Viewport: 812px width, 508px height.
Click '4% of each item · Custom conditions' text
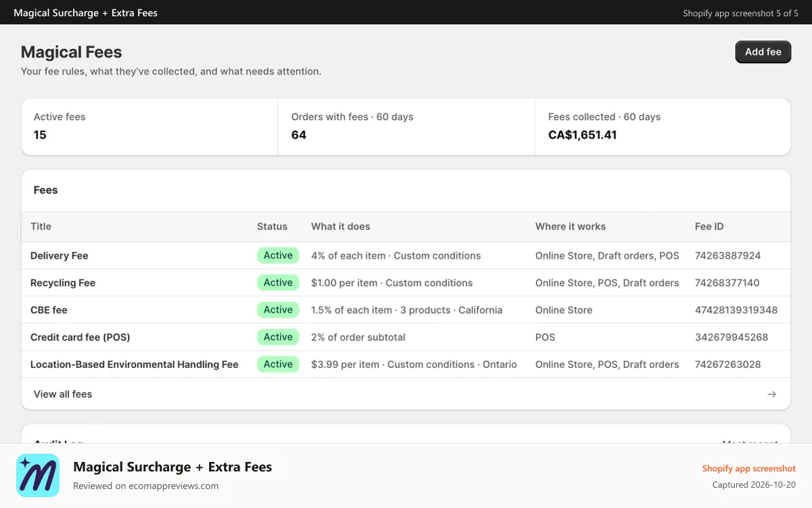click(396, 256)
